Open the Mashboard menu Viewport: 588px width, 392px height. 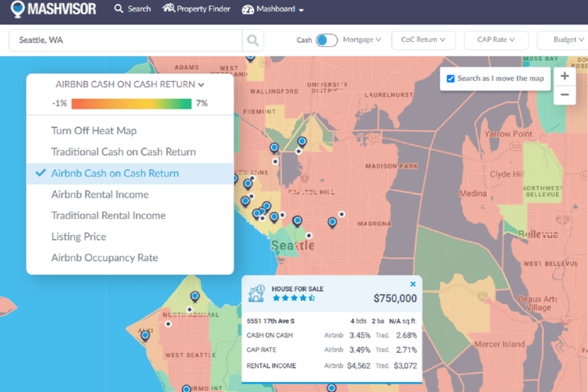pyautogui.click(x=273, y=9)
